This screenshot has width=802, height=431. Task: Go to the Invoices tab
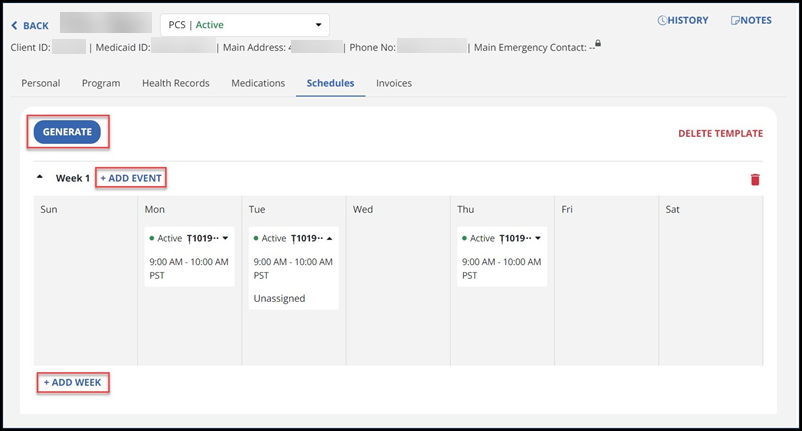click(394, 83)
